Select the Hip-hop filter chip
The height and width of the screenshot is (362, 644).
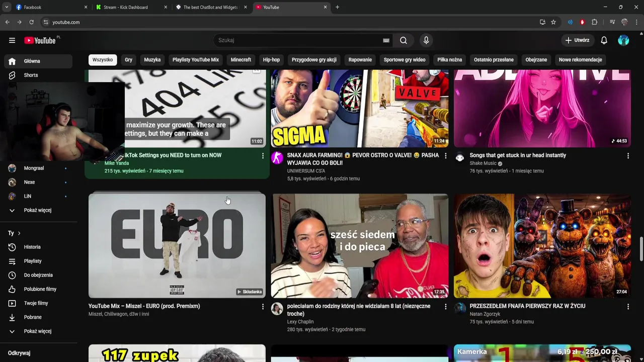pyautogui.click(x=271, y=60)
